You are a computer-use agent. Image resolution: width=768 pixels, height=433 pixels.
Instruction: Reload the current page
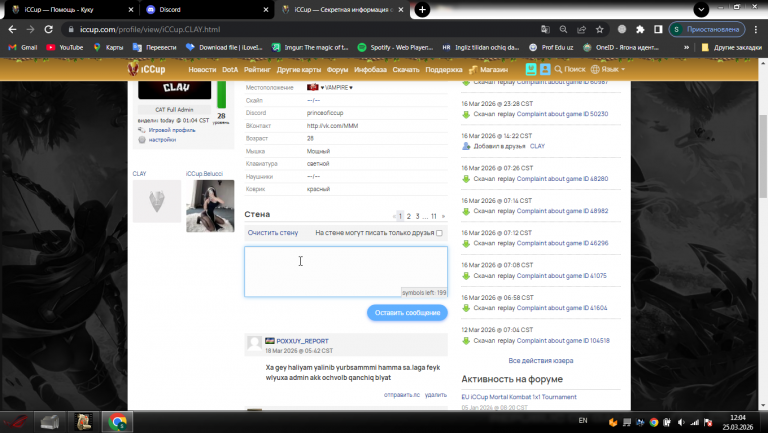[48, 29]
